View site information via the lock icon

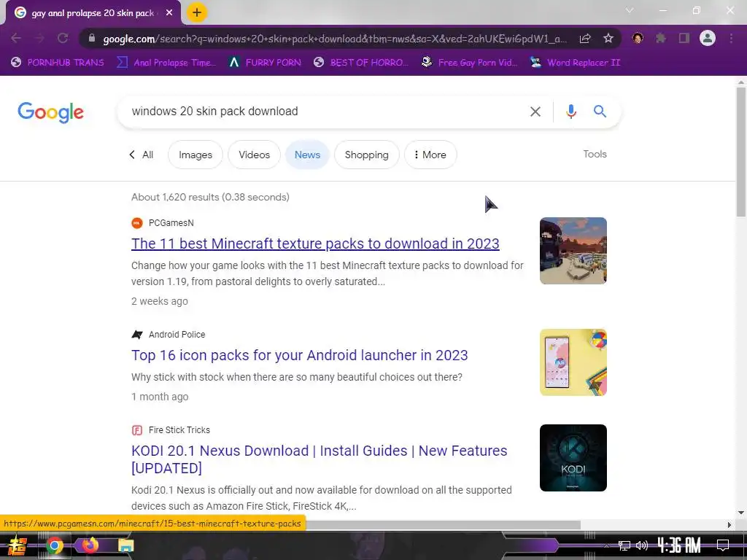click(92, 38)
